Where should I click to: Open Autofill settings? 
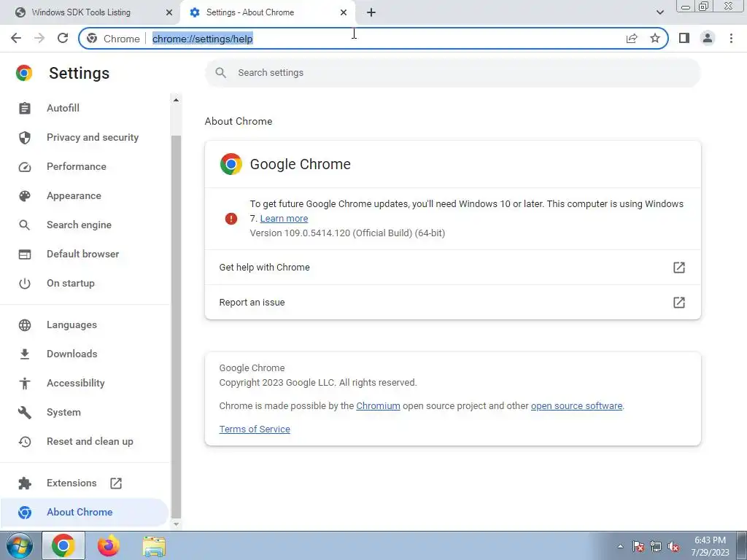[x=63, y=108]
